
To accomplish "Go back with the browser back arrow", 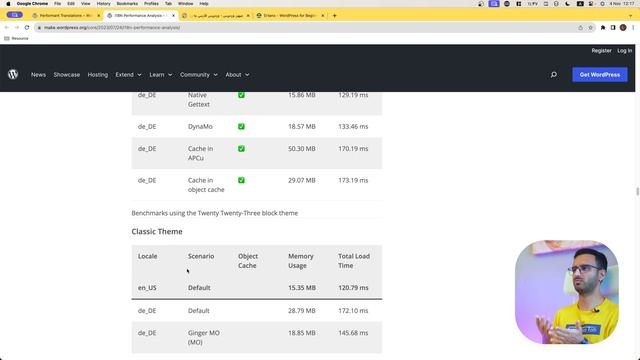I will (7, 27).
